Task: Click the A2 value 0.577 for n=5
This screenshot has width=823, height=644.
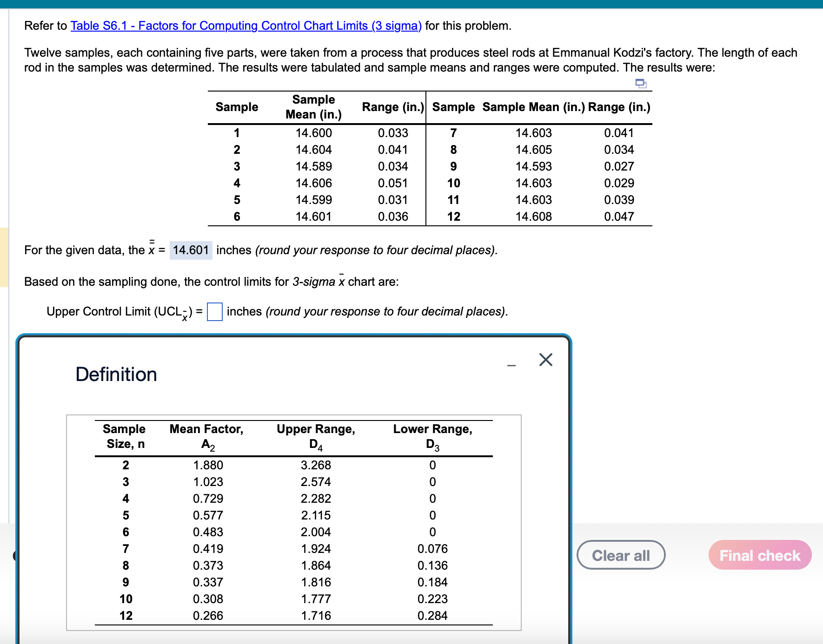Action: point(208,515)
